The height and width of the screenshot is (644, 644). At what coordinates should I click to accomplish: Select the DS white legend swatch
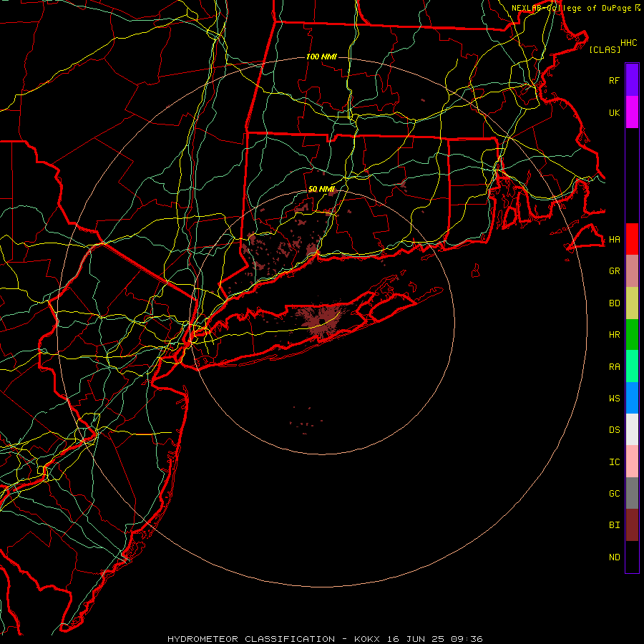coord(632,429)
